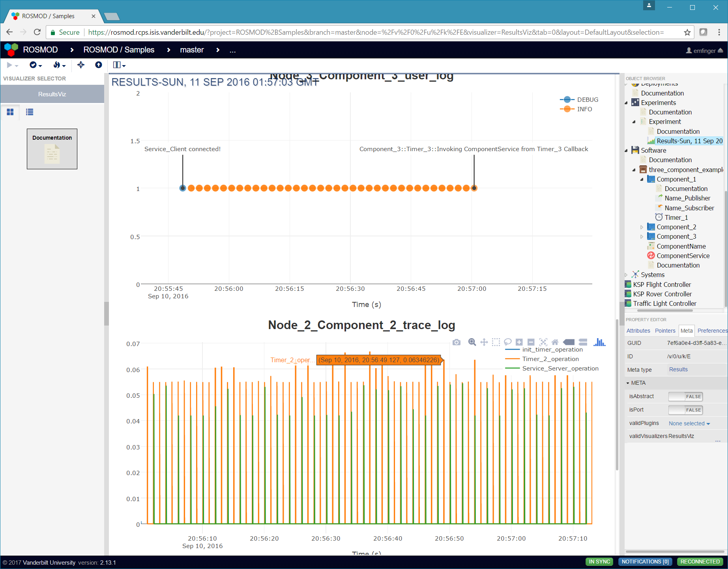This screenshot has width=728, height=569.
Task: Open the Attributes tab in Property Editor
Action: (x=638, y=331)
